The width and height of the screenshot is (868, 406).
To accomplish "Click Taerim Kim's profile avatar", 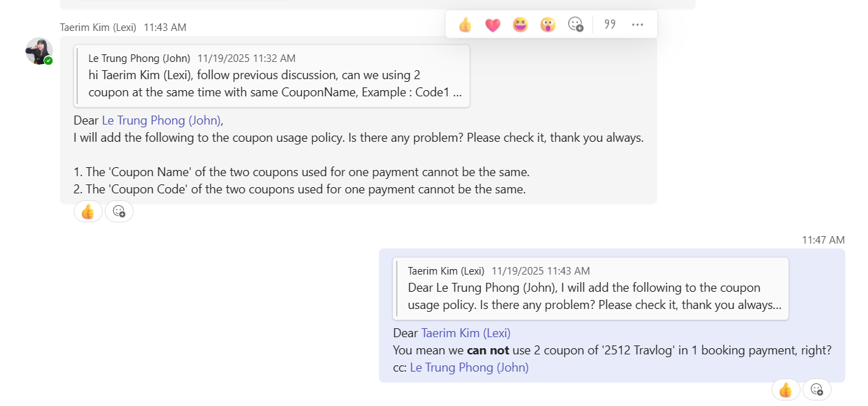I will [39, 51].
